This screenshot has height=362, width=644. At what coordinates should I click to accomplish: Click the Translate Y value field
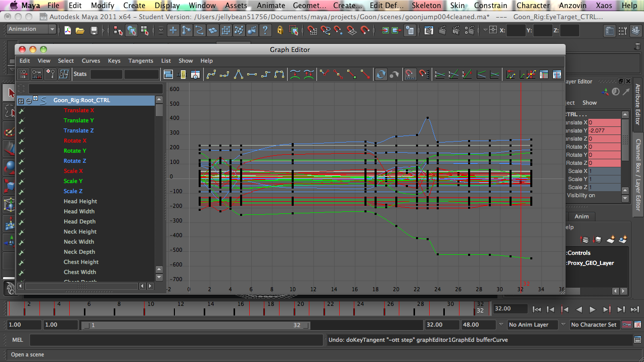(604, 130)
